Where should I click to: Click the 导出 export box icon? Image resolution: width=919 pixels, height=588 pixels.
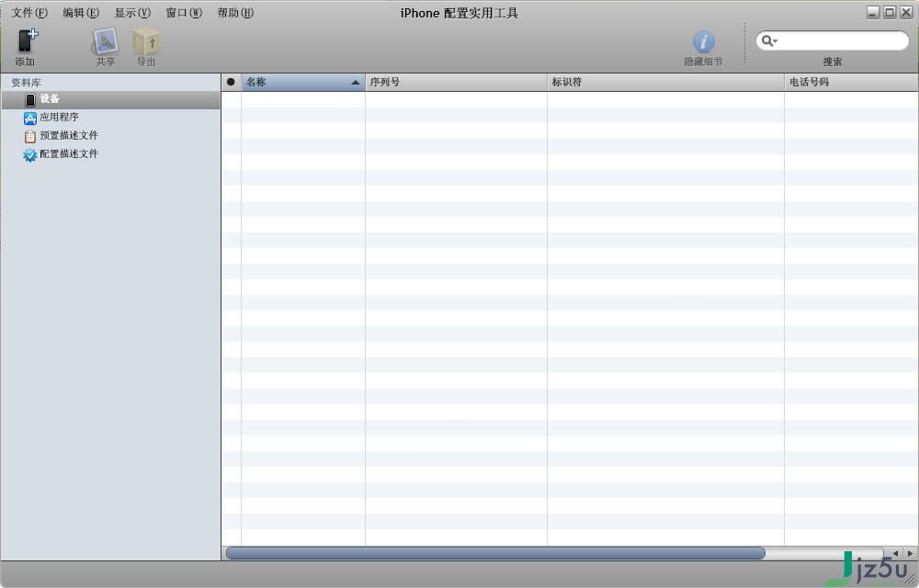[x=146, y=41]
